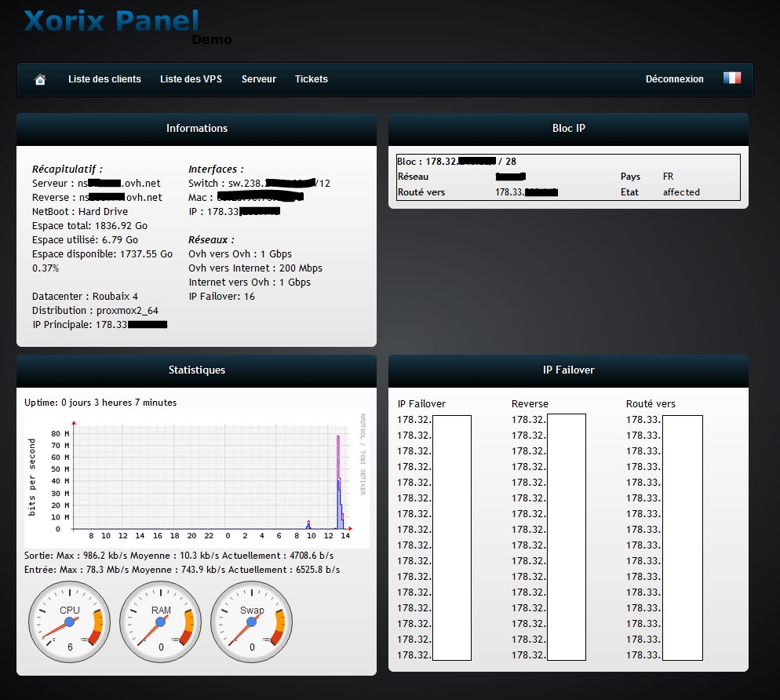This screenshot has height=700, width=780.
Task: Go to the Serveur menu item
Action: point(259,79)
